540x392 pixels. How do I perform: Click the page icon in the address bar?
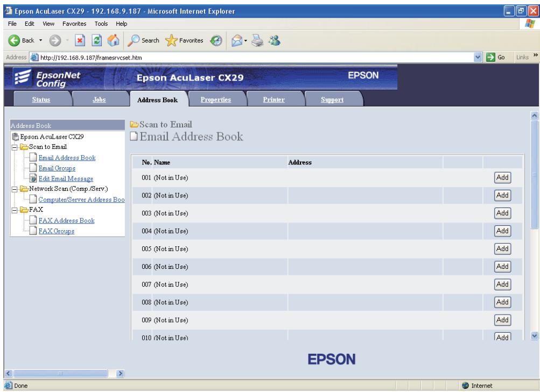(x=34, y=58)
